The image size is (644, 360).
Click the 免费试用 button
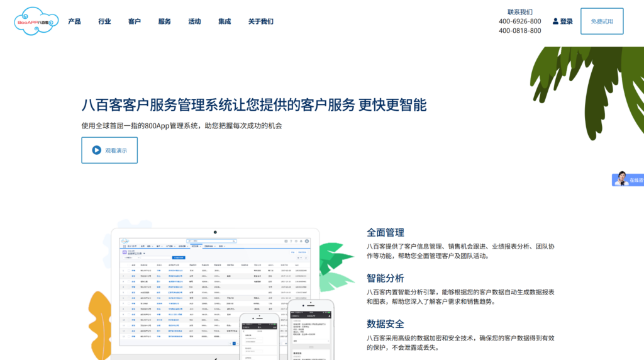point(602,21)
